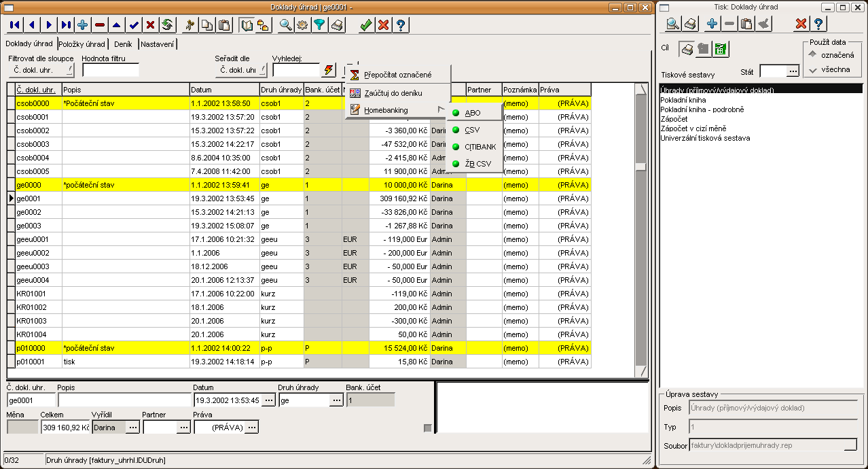Open the Druh úhrady lookup button
Screen dimensions: 868x469
(336, 400)
